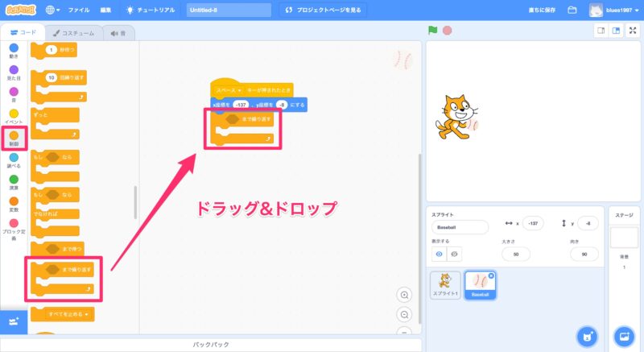Click the green flag to run
644x352 pixels.
point(433,31)
